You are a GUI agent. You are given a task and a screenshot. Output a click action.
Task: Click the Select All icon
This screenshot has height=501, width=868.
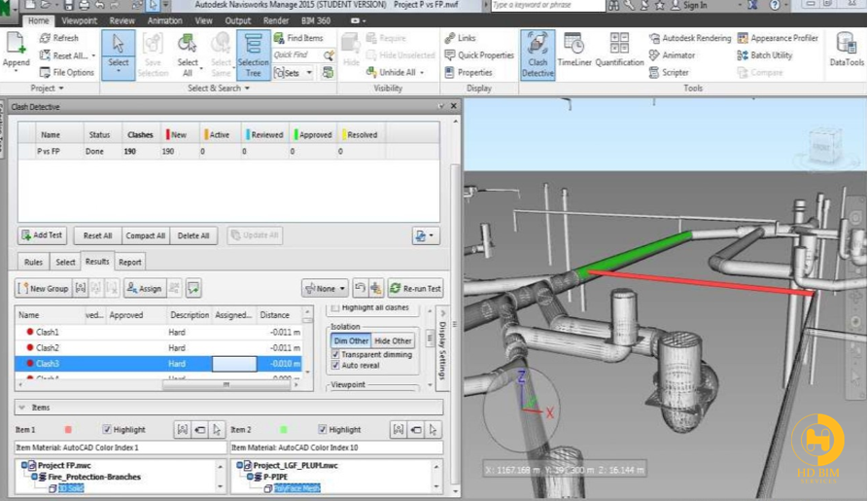click(187, 43)
